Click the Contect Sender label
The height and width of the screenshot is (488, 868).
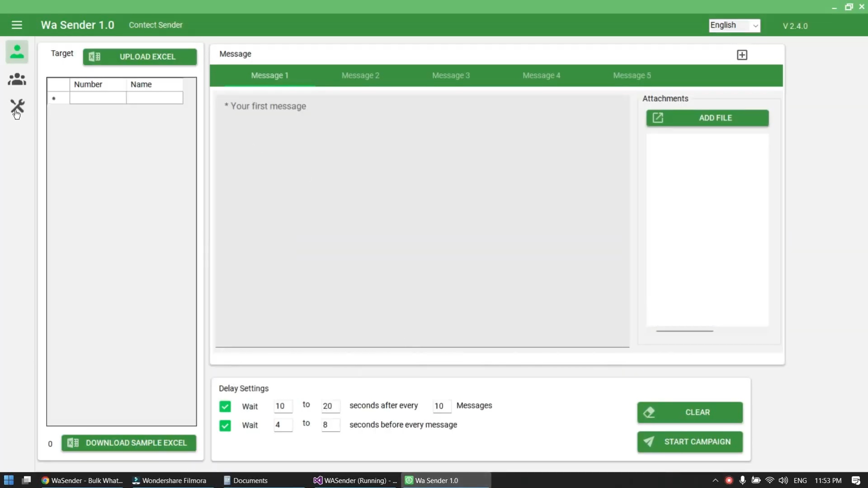(156, 25)
